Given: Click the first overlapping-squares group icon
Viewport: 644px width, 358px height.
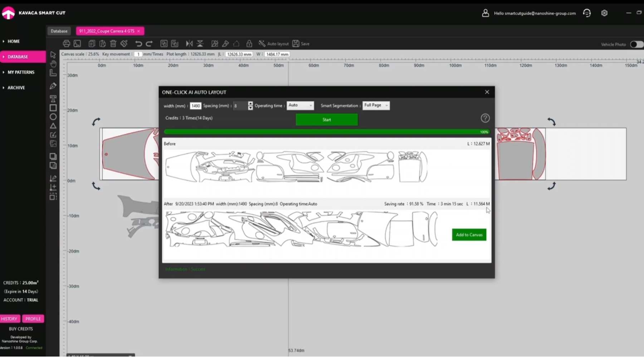Looking at the screenshot, I should click(x=164, y=44).
